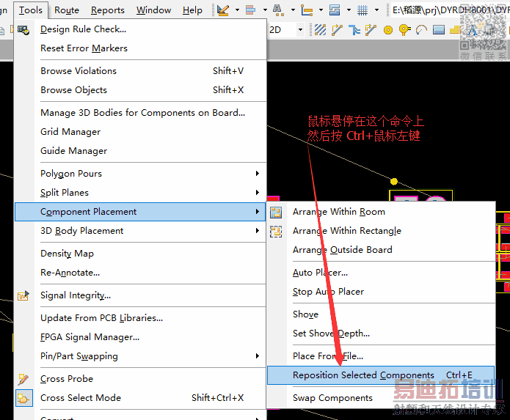Open the Place Dimension dropdown arrow
The image size is (510, 420).
[x=321, y=10]
